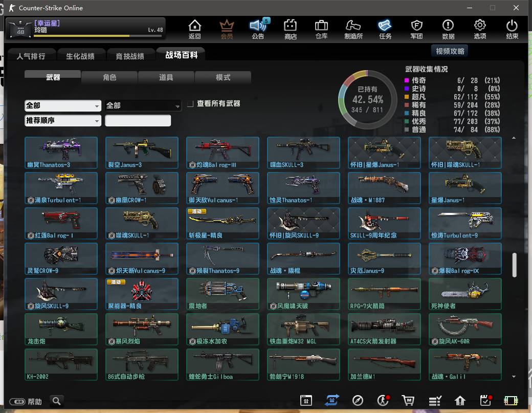Select the 斩极星-精良 weapon card
This screenshot has height=413, width=532.
223,223
